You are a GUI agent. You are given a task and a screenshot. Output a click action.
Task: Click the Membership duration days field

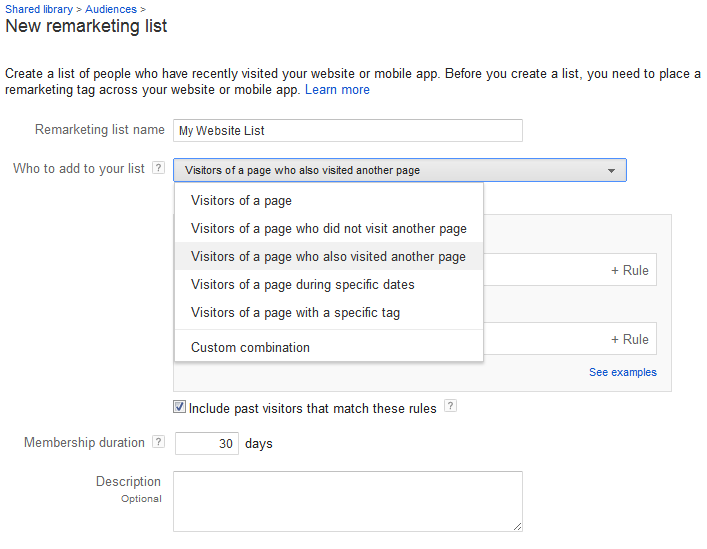[x=207, y=444]
